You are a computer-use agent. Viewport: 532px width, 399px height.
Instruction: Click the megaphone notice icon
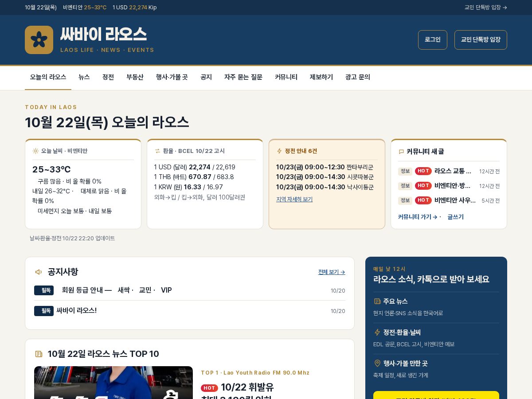(39, 272)
